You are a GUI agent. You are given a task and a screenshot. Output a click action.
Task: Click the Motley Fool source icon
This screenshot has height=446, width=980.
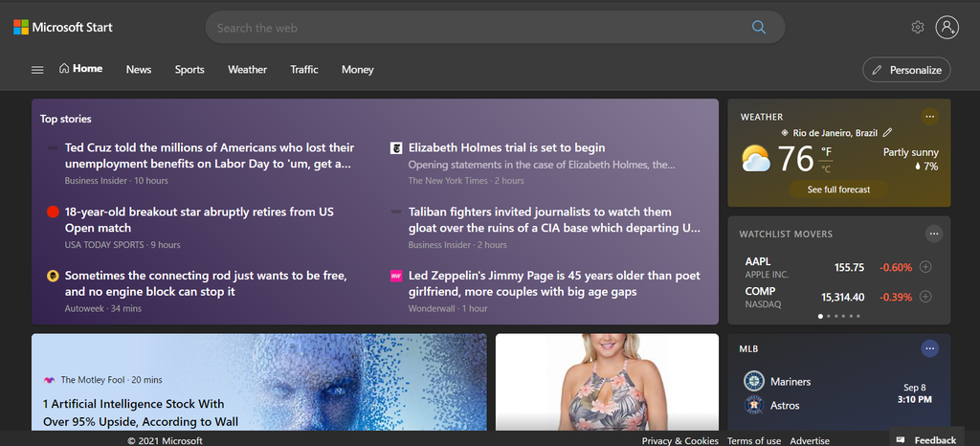(x=50, y=380)
